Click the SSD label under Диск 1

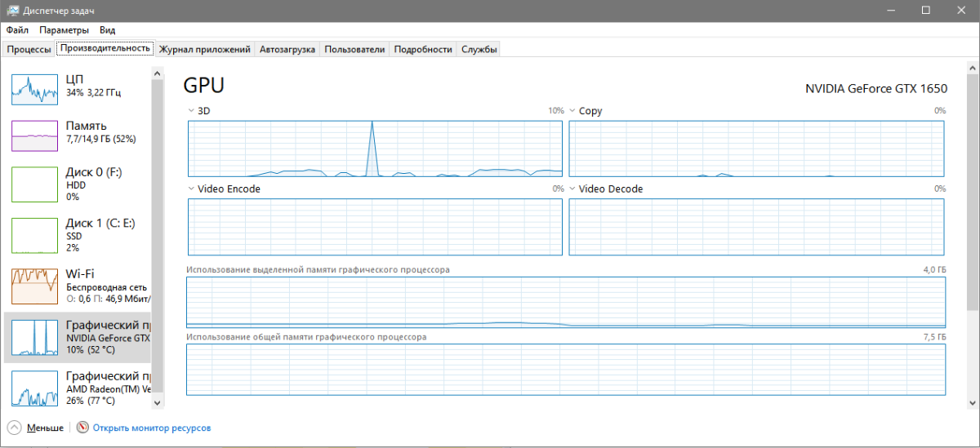[x=74, y=236]
